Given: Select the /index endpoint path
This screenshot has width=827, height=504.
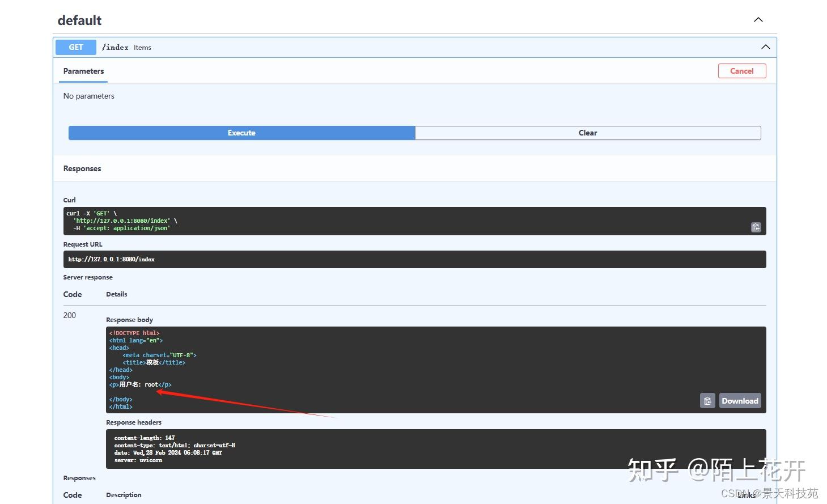Looking at the screenshot, I should 115,47.
